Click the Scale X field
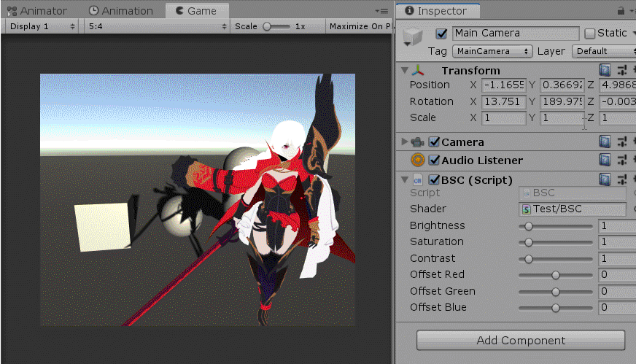 (503, 118)
